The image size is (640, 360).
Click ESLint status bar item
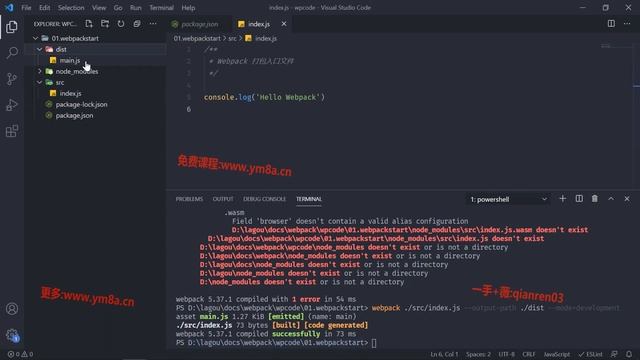[590, 354]
